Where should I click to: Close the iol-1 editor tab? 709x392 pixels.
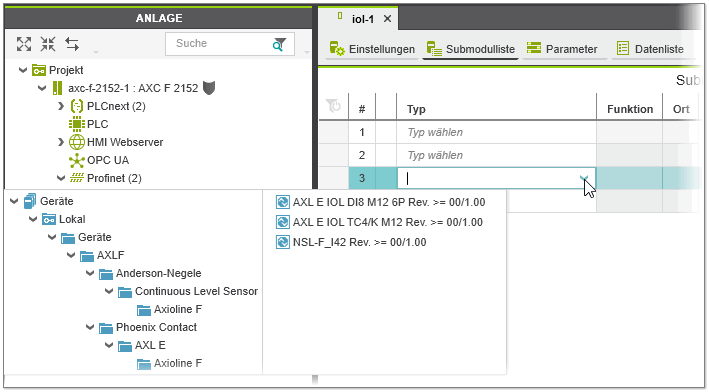tap(388, 19)
